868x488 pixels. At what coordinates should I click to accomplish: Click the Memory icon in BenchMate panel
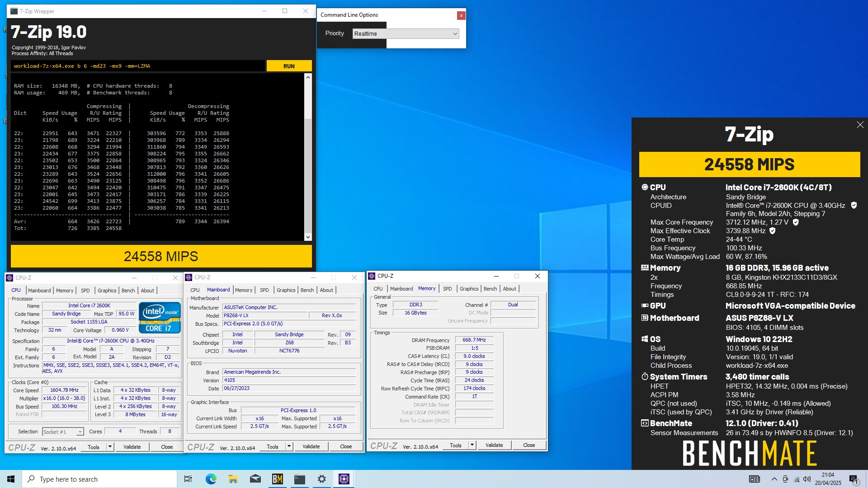point(645,267)
